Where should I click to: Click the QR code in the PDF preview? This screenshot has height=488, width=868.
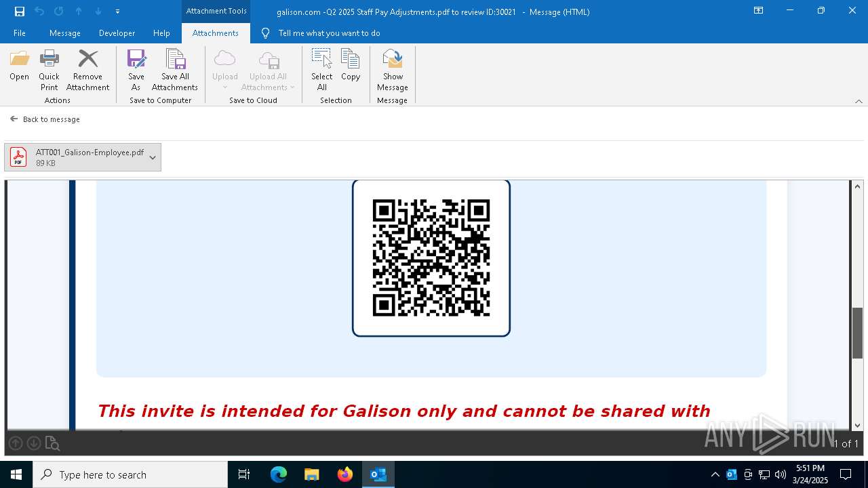coord(431,258)
